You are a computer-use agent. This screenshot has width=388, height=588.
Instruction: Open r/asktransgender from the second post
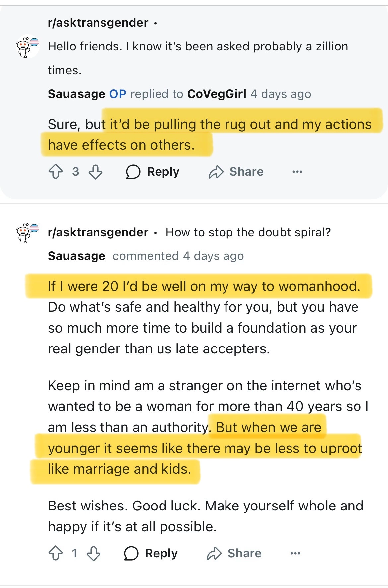[x=98, y=232]
